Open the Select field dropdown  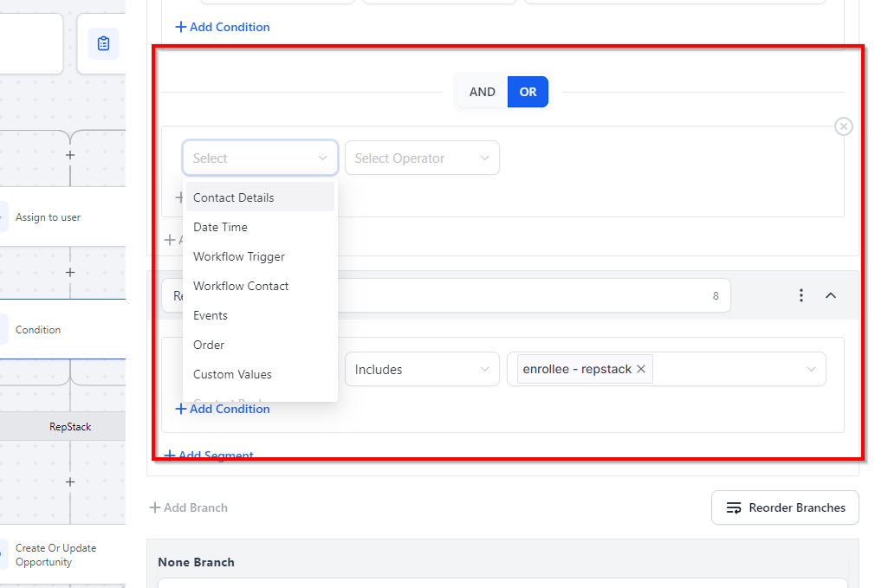coord(260,158)
